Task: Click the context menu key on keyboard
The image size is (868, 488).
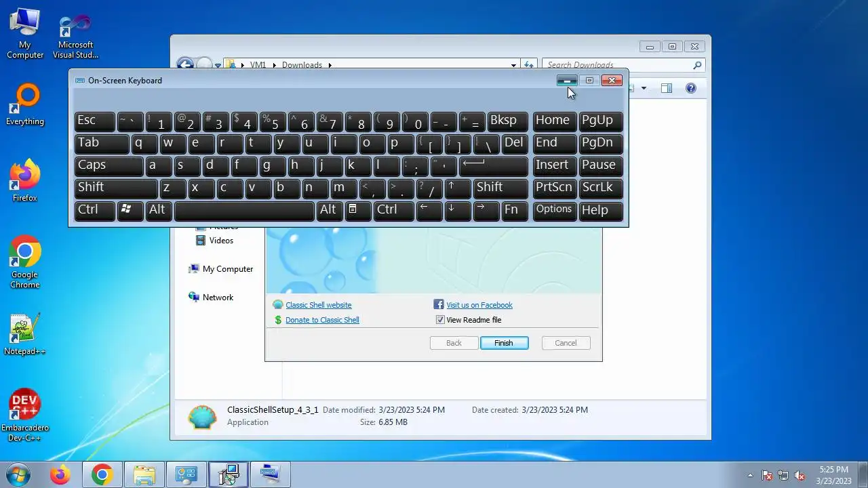Action: (358, 211)
